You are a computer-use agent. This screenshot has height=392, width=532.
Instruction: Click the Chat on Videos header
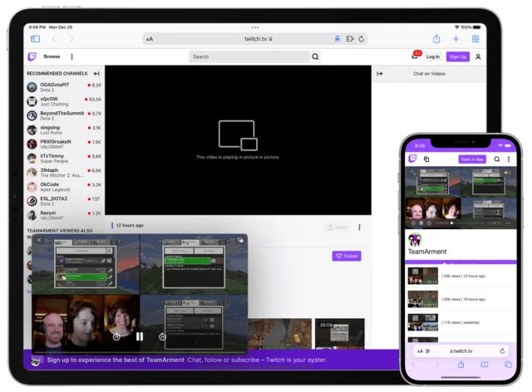point(429,74)
